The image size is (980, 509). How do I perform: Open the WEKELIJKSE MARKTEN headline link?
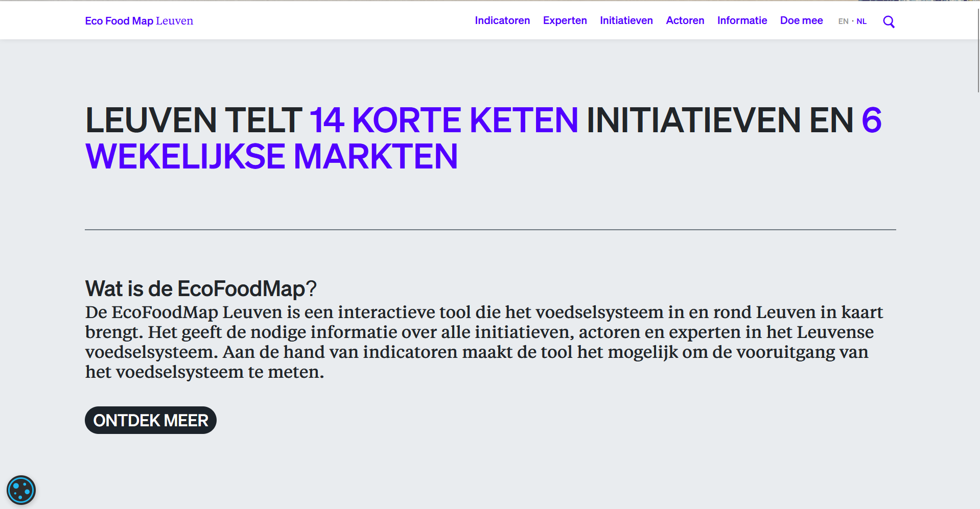pos(271,157)
